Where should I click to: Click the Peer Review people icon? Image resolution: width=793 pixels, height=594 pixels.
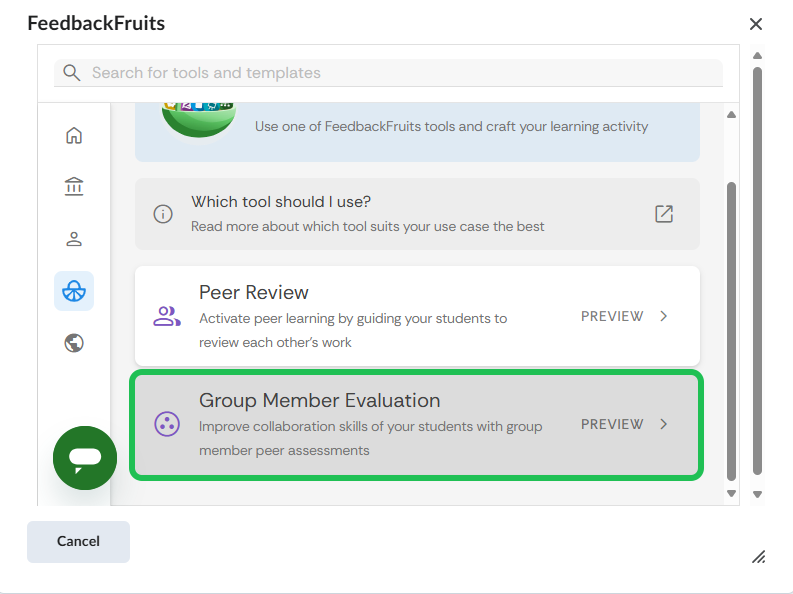167,316
